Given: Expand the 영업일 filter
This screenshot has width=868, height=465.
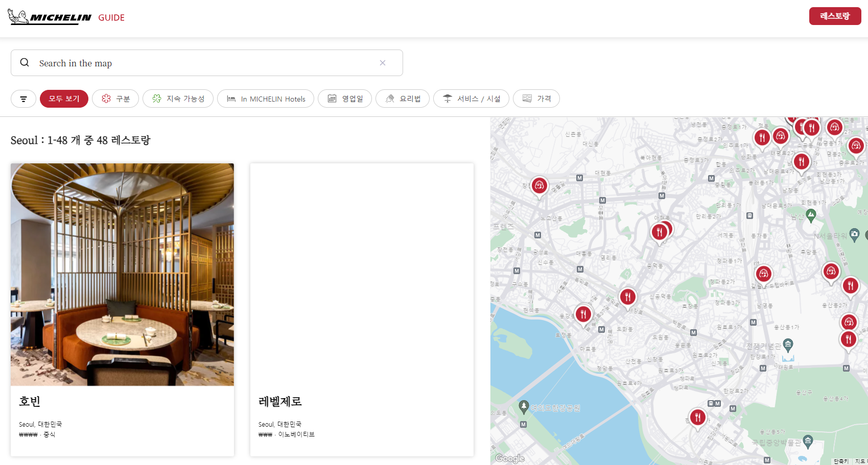Looking at the screenshot, I should coord(345,99).
